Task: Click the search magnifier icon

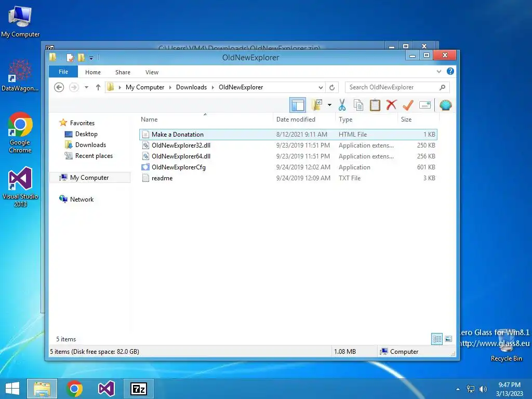Action: (442, 87)
